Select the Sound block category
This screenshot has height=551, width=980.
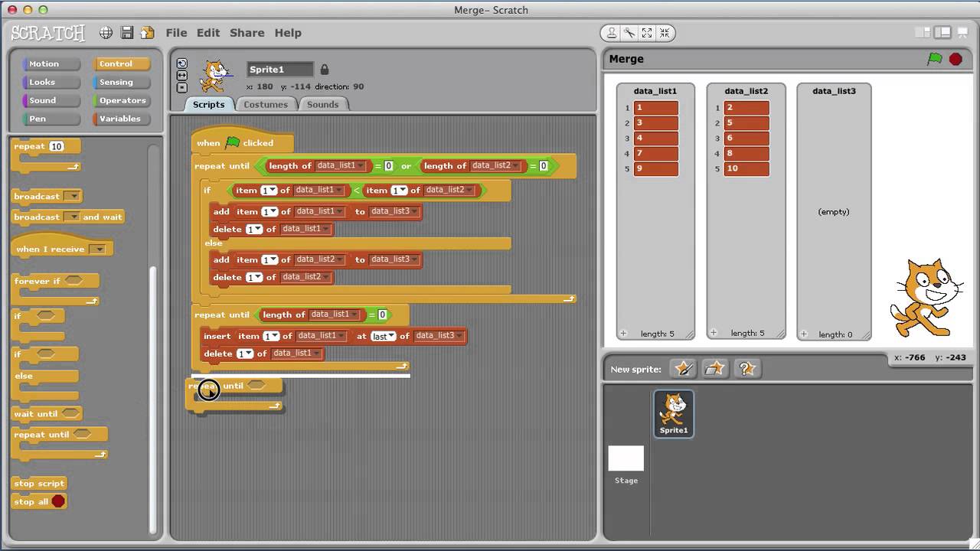pyautogui.click(x=51, y=100)
